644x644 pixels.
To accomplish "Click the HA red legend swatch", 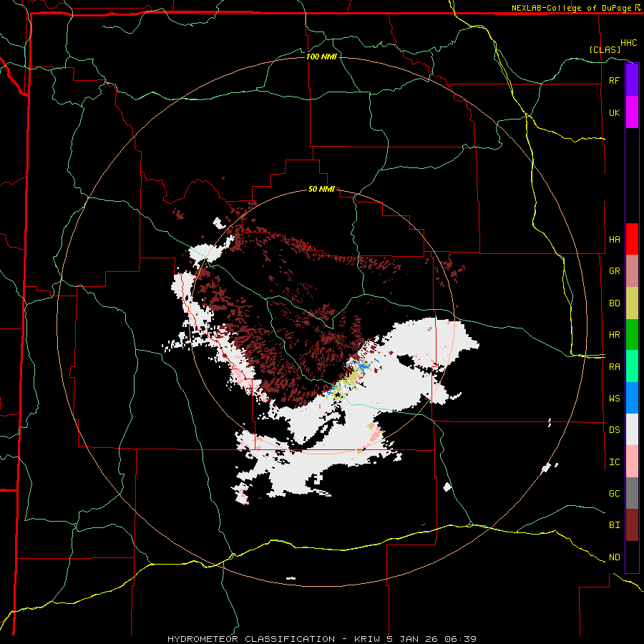I will [x=632, y=239].
